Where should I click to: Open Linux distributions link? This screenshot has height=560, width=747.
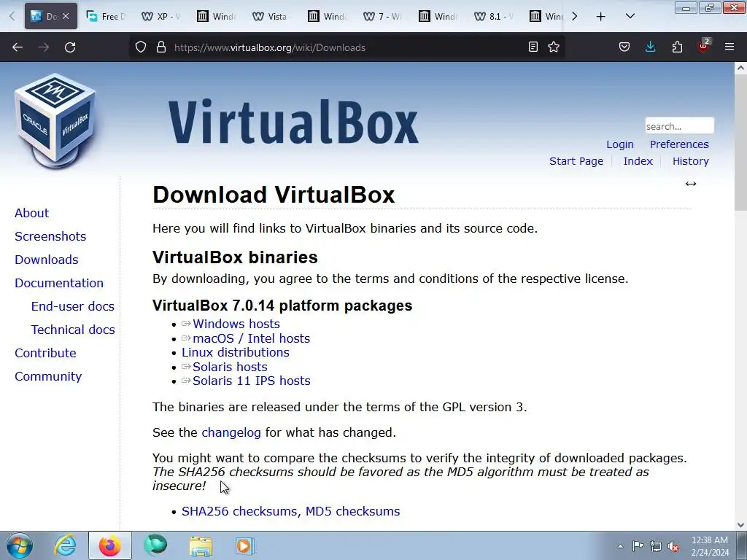coord(236,352)
